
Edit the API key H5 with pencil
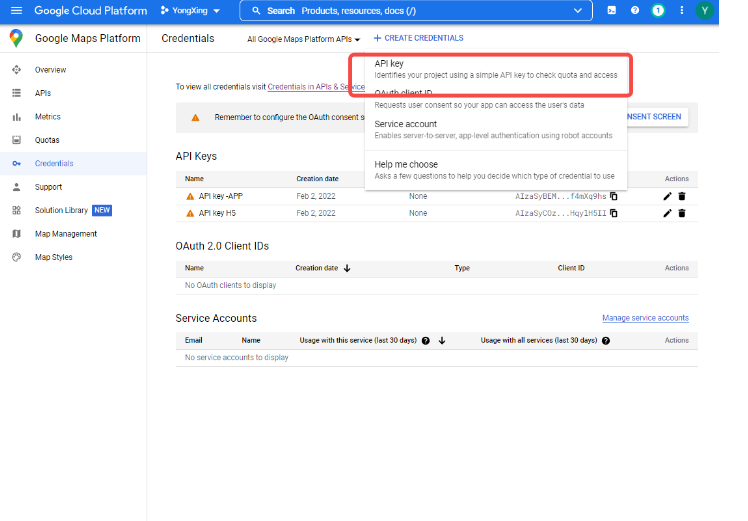click(667, 213)
